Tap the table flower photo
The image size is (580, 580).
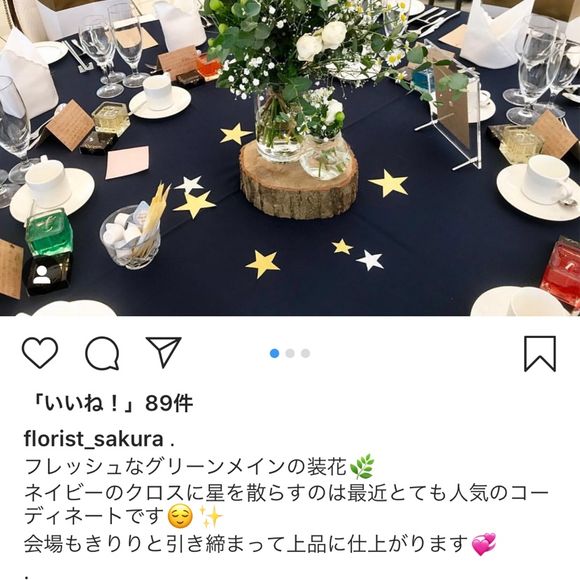(x=290, y=158)
